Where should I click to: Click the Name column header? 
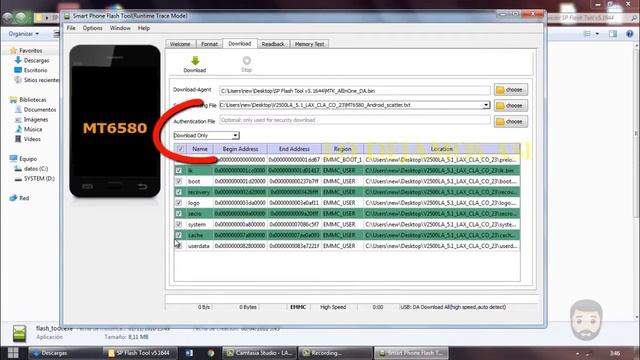point(200,149)
